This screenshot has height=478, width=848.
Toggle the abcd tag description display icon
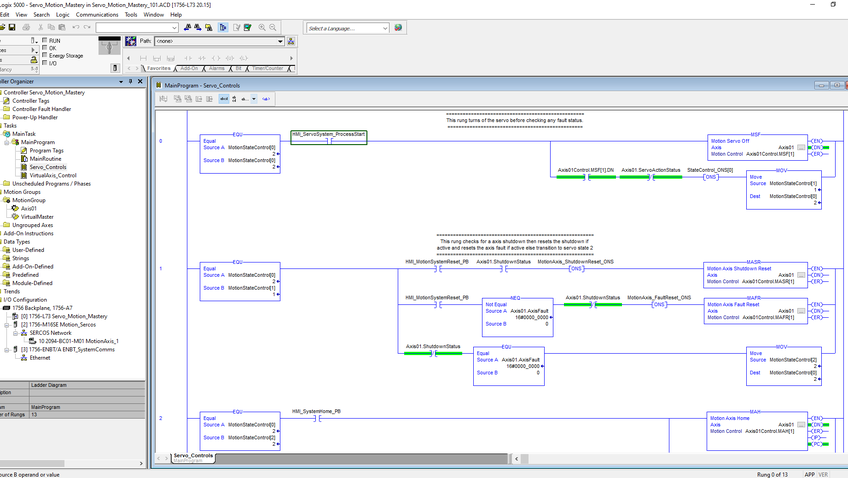click(224, 99)
